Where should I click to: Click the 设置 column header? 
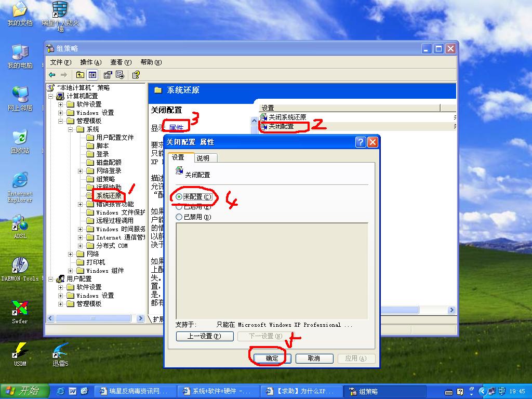click(350, 108)
